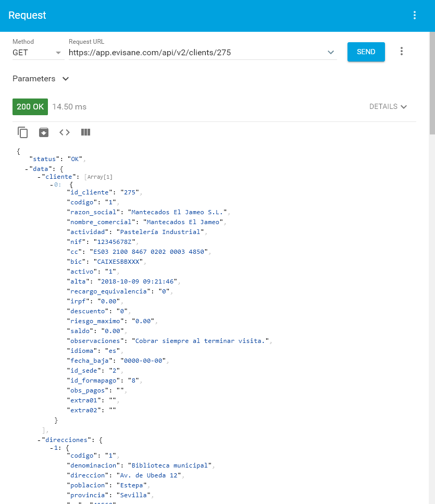Copy response body to clipboard
Image resolution: width=435 pixels, height=504 pixels.
click(22, 132)
